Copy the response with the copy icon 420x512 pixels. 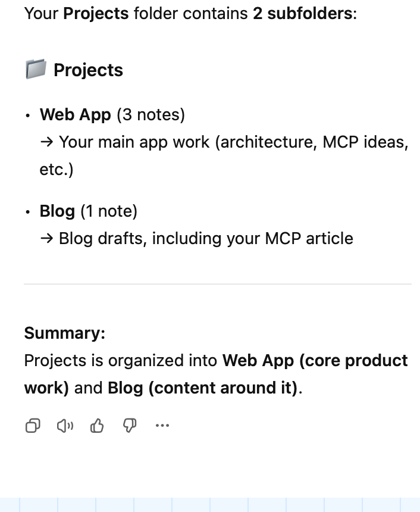click(33, 426)
